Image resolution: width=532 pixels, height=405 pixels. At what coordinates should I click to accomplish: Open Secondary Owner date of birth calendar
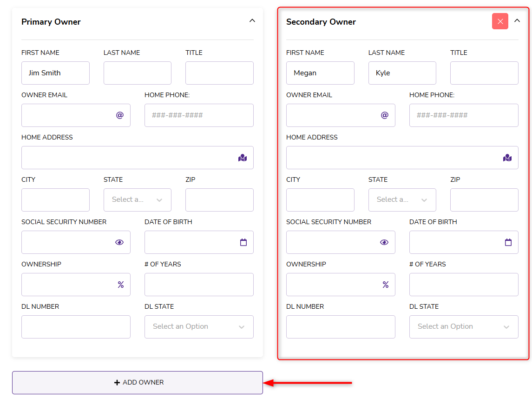pos(508,242)
